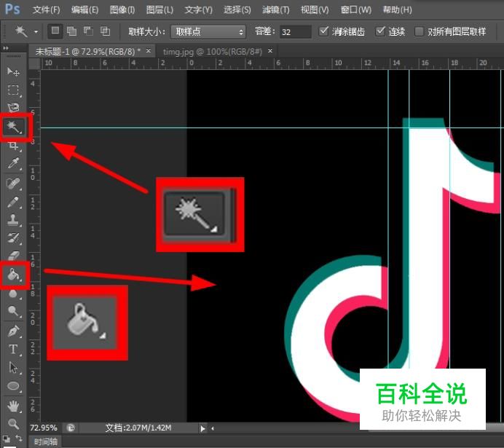The width and height of the screenshot is (504, 448).
Task: Toggle the 连续 contiguous checkbox
Action: (x=380, y=31)
